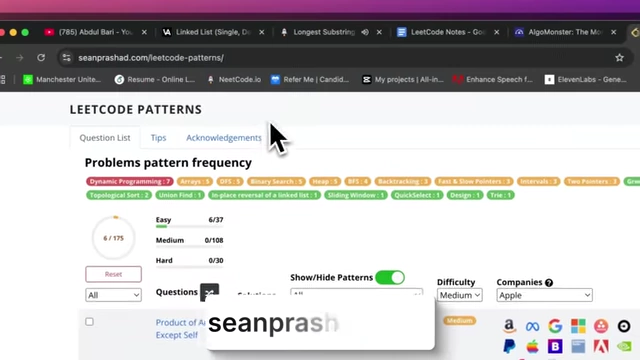The height and width of the screenshot is (360, 640).
Task: Click the green Nvidia company logo
Action: click(x=624, y=346)
